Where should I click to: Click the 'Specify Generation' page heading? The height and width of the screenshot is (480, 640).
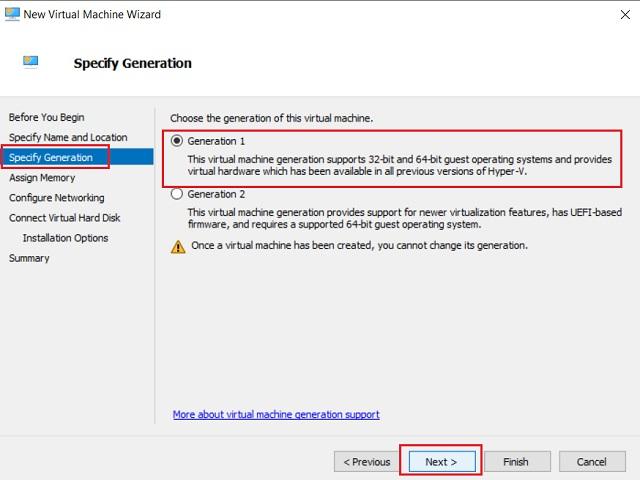coord(133,63)
